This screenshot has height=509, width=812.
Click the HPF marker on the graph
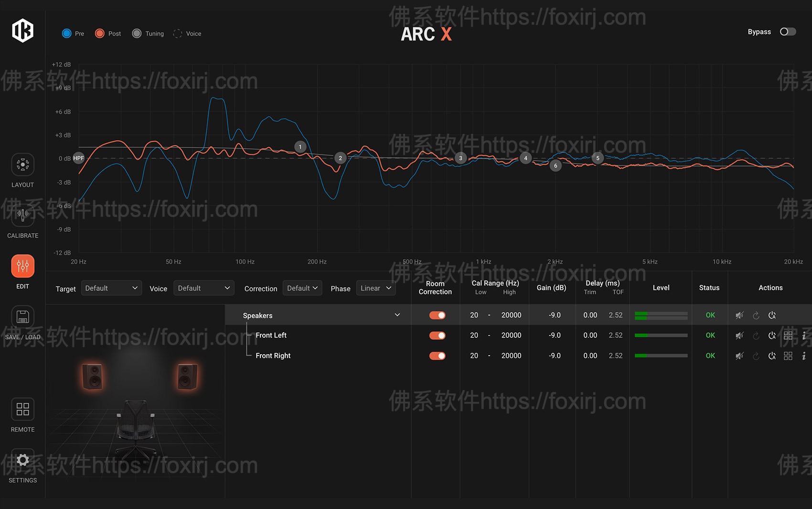tap(78, 158)
